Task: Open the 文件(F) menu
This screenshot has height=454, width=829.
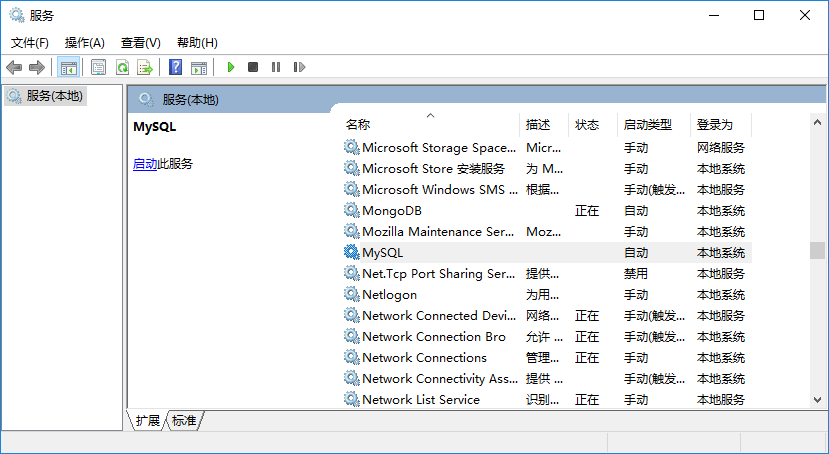Action: (30, 42)
